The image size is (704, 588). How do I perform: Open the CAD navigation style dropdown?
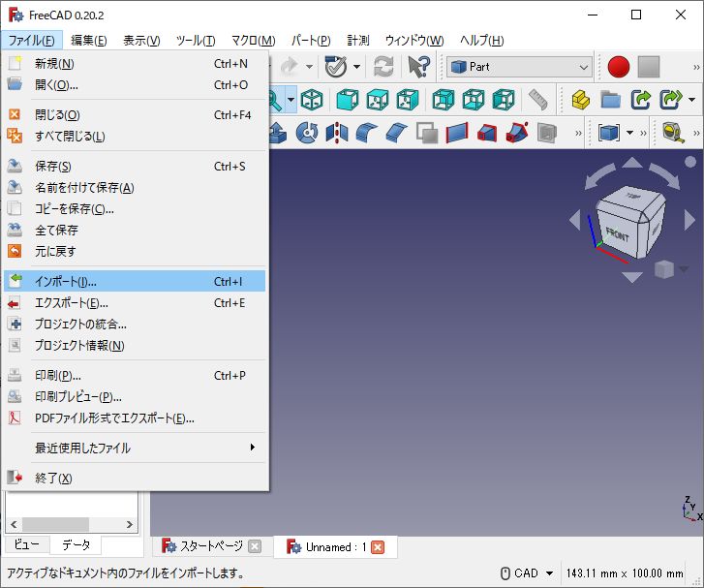527,573
